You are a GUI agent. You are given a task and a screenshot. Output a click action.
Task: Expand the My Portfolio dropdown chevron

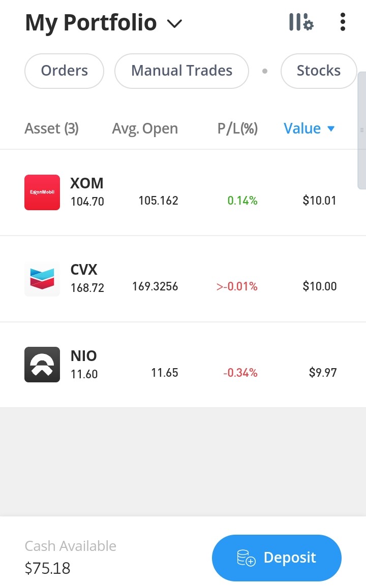click(174, 24)
